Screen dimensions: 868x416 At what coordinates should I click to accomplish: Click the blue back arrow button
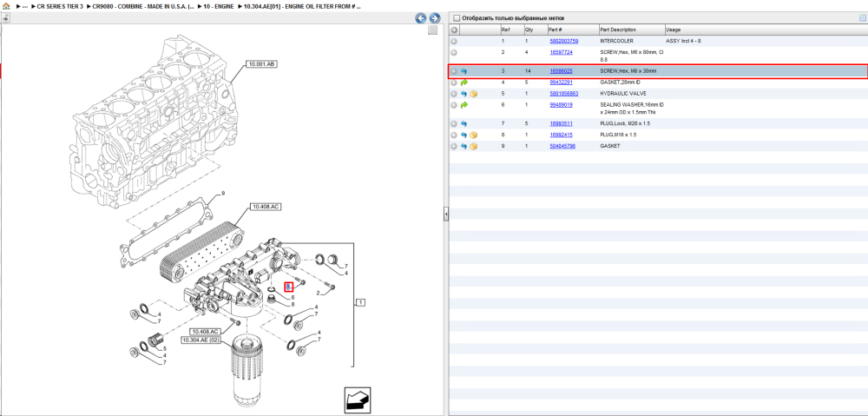(x=421, y=18)
